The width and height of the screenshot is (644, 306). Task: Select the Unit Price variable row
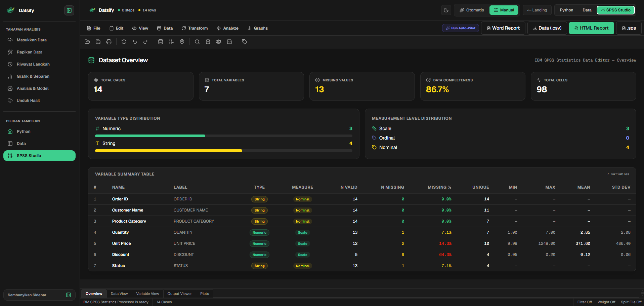point(362,243)
